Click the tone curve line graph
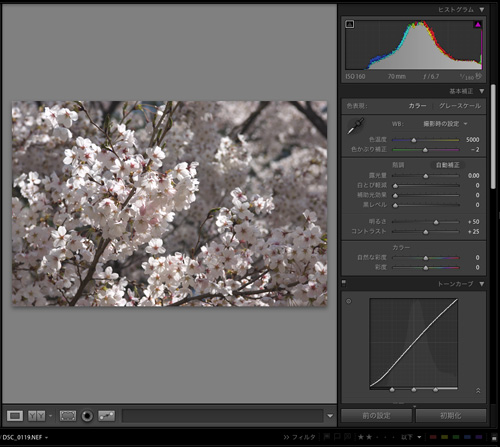Image resolution: width=500 pixels, height=447 pixels. [x=414, y=343]
